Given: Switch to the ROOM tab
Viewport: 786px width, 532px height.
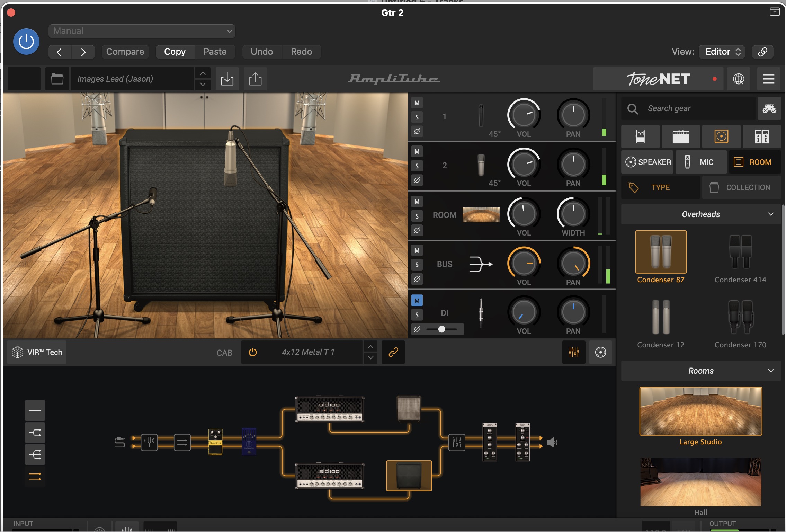Looking at the screenshot, I should (755, 162).
